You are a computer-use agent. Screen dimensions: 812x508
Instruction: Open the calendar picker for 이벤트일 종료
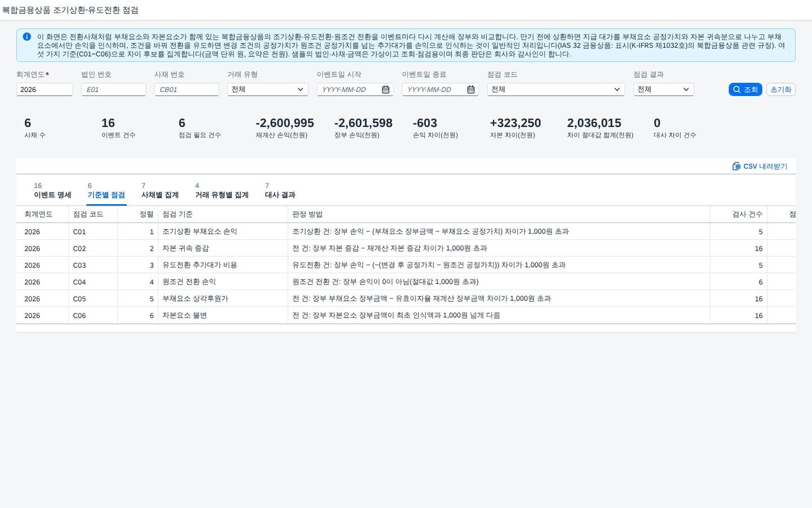tap(471, 90)
